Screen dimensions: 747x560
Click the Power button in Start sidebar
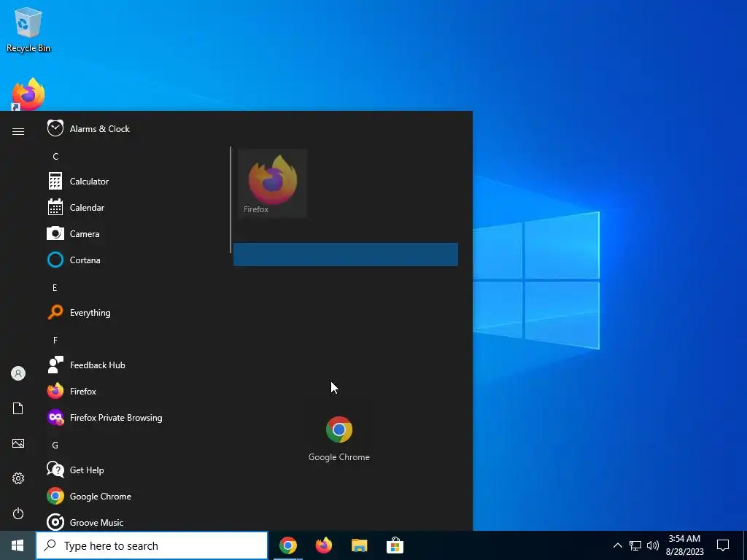tap(18, 513)
